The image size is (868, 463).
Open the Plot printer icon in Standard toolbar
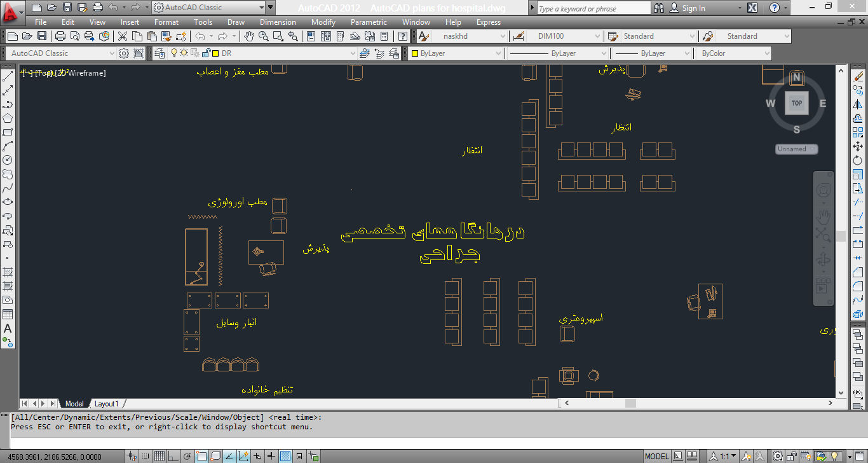[60, 36]
